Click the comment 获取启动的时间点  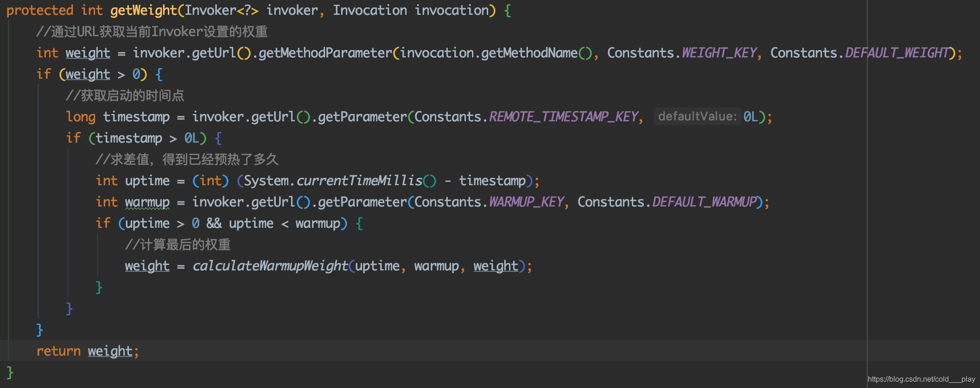click(125, 95)
